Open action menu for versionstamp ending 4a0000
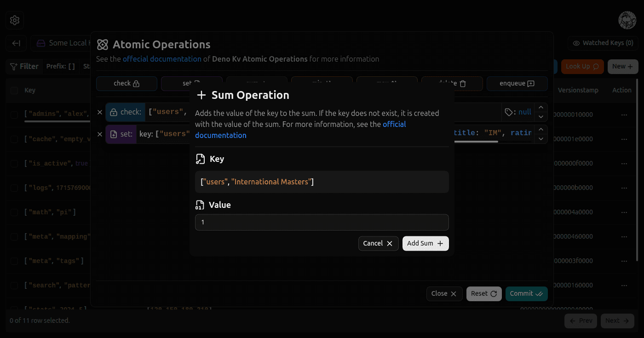Viewport: 644px width, 338px height. 624,212
